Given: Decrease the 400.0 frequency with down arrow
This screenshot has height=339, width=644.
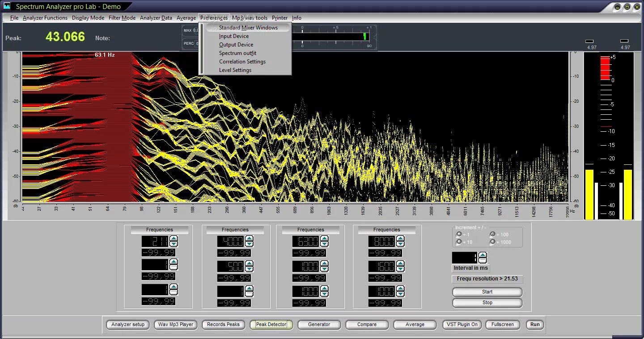Looking at the screenshot, I should tap(249, 244).
